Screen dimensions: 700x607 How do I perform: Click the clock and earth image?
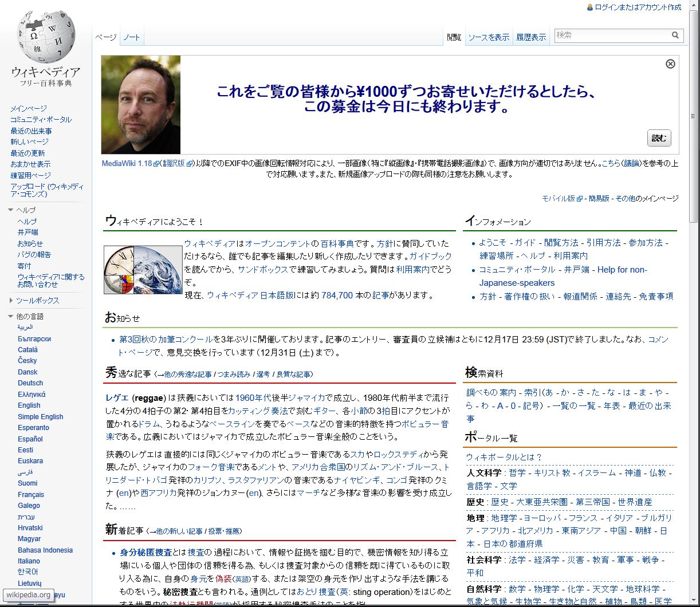point(143,270)
